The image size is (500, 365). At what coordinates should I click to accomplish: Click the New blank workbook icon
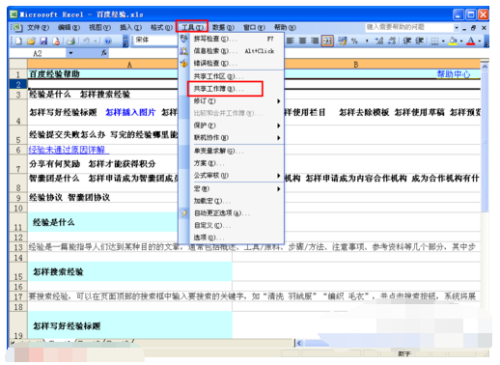19,41
